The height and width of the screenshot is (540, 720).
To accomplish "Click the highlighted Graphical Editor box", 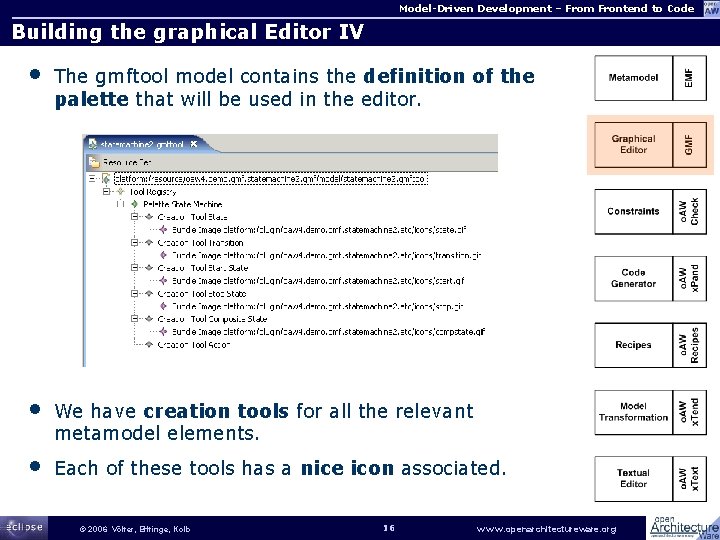I will (633, 145).
